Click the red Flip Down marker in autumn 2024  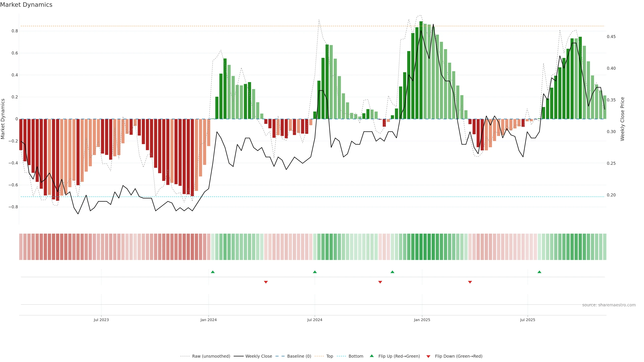coord(380,282)
